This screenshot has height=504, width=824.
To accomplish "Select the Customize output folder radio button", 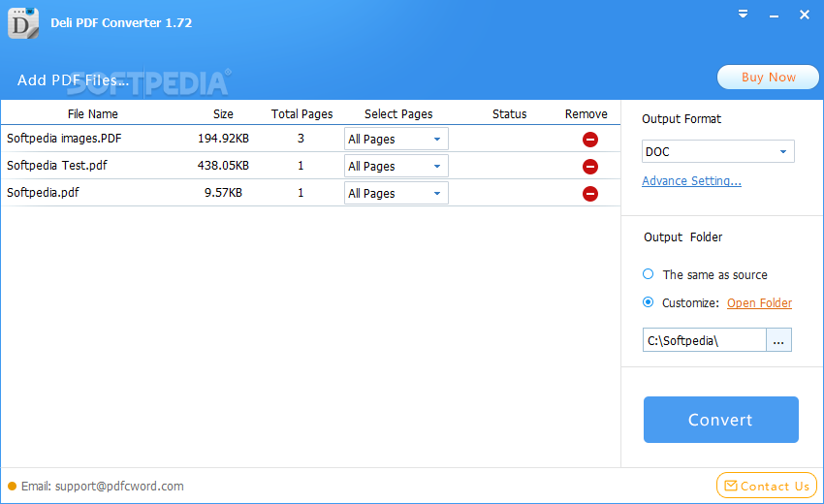I will coord(648,302).
